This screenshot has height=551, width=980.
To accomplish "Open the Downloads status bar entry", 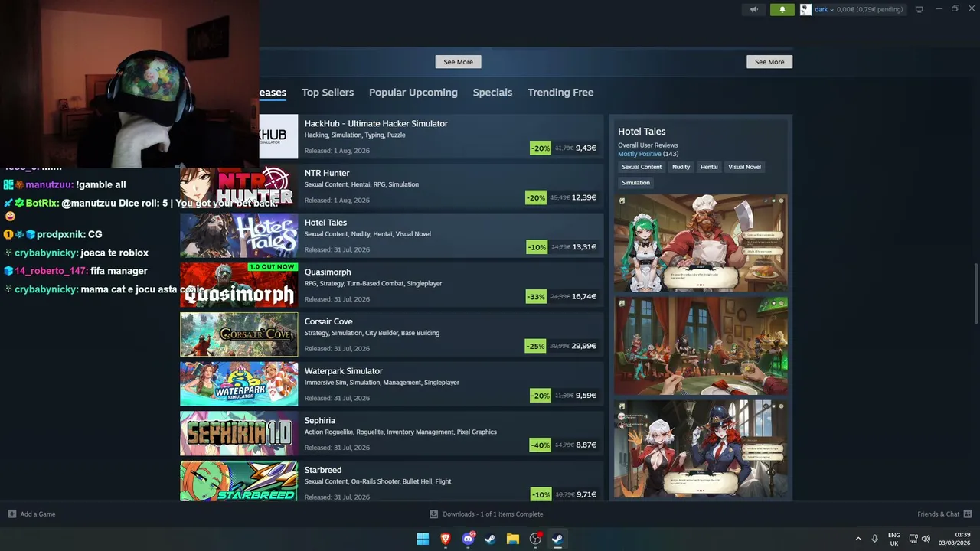I will [x=486, y=514].
